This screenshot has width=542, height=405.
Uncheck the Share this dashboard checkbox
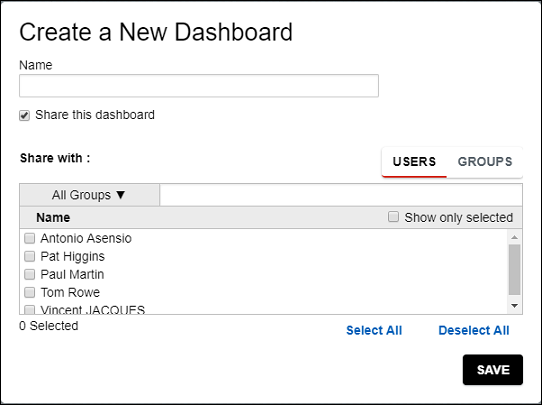24,115
